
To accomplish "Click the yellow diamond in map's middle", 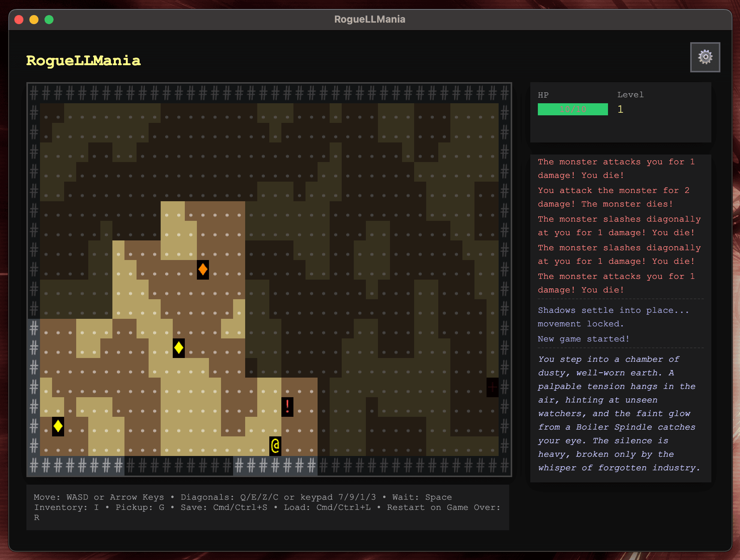I will tap(179, 348).
